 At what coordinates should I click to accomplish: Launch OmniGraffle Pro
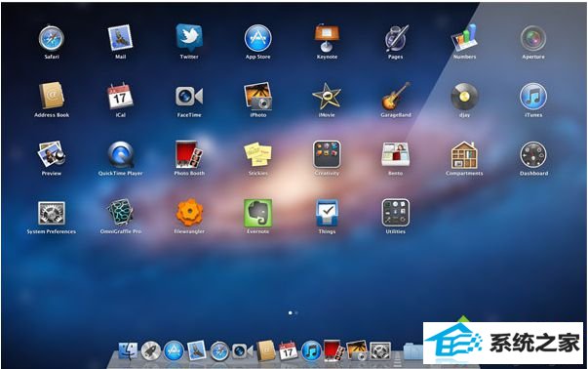(120, 213)
